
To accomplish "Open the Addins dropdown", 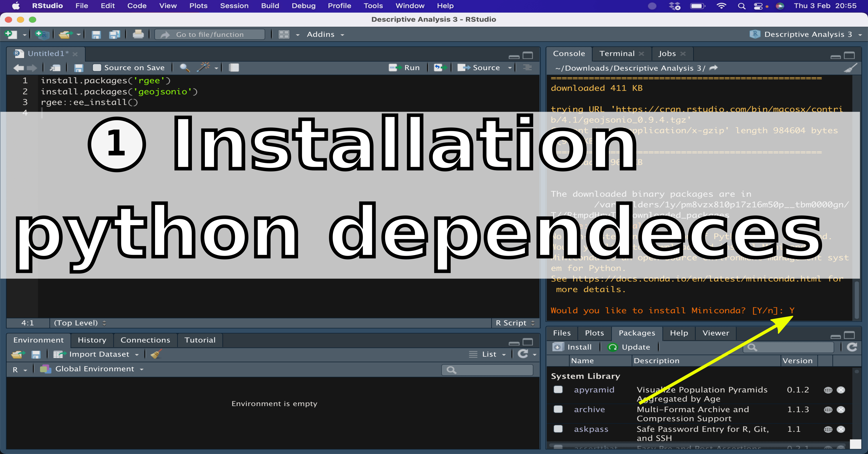I will coord(325,34).
